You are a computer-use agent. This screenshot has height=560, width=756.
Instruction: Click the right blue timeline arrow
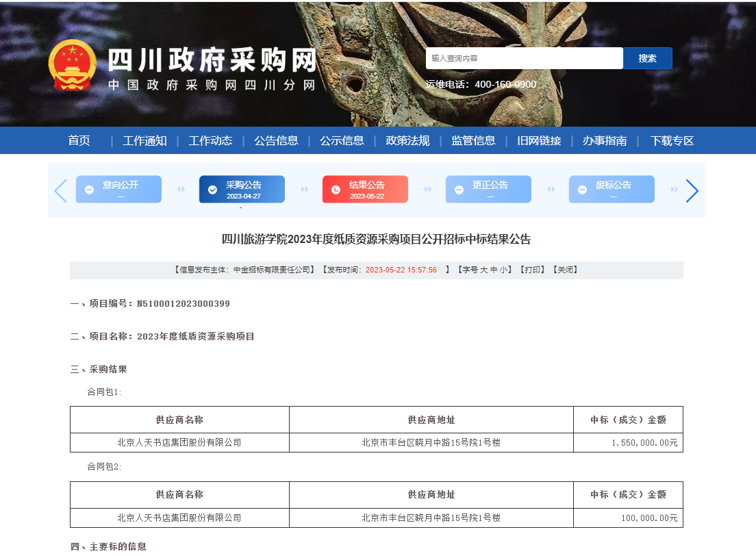pyautogui.click(x=692, y=191)
